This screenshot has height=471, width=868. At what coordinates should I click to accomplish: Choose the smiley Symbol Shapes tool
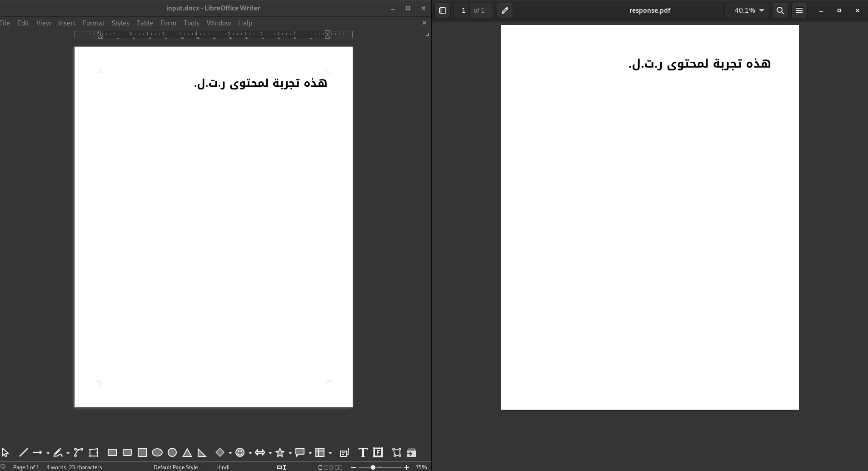pos(240,452)
